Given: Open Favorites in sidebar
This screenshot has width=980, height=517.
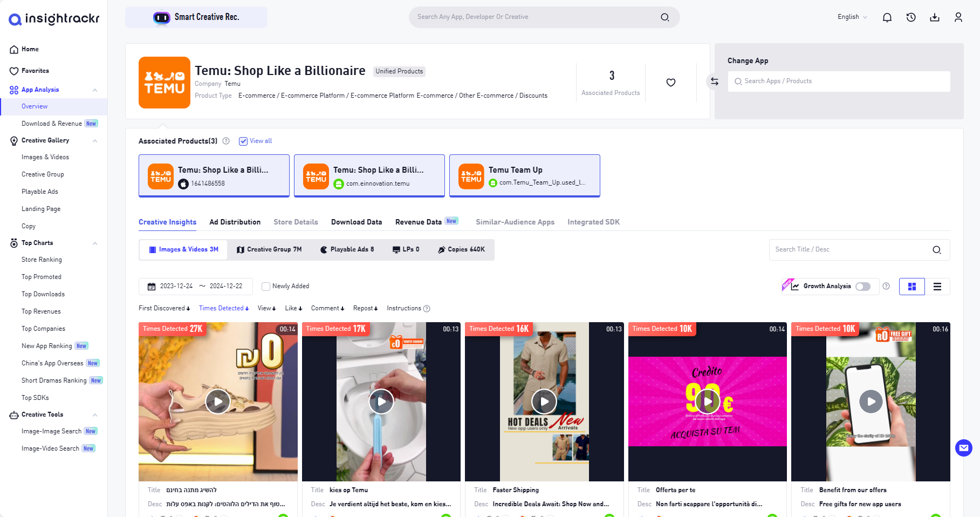Looking at the screenshot, I should pyautogui.click(x=35, y=71).
